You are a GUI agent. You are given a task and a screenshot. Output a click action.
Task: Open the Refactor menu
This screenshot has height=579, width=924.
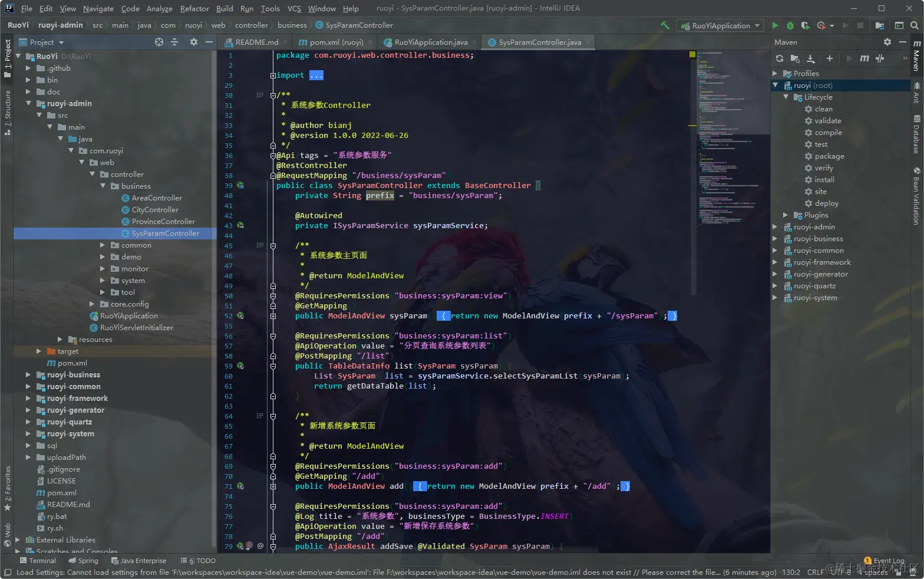click(x=194, y=8)
